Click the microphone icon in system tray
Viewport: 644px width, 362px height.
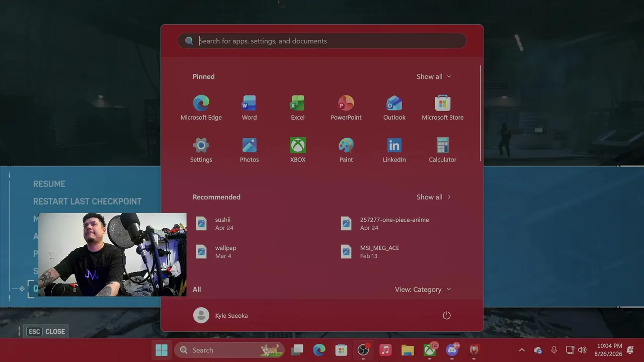(x=554, y=350)
